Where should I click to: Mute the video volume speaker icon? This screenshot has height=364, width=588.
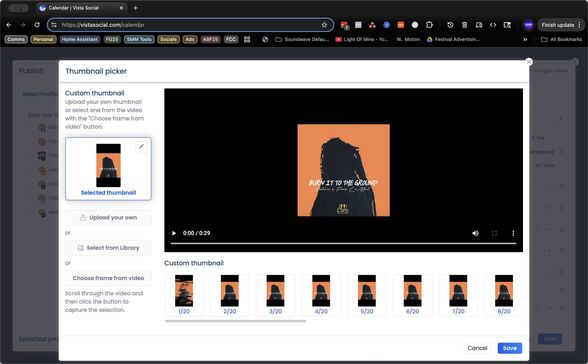pos(475,233)
